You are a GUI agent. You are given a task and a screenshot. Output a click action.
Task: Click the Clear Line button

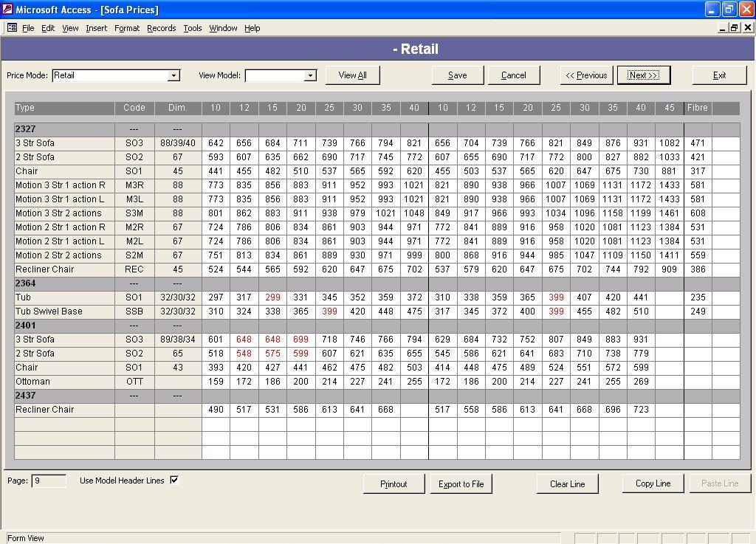(x=567, y=484)
